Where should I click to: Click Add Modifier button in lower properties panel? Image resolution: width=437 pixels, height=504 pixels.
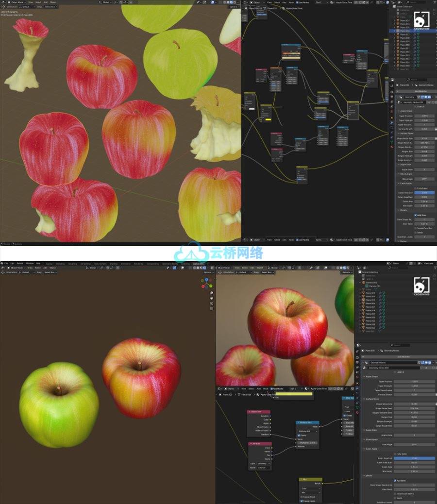[399, 357]
